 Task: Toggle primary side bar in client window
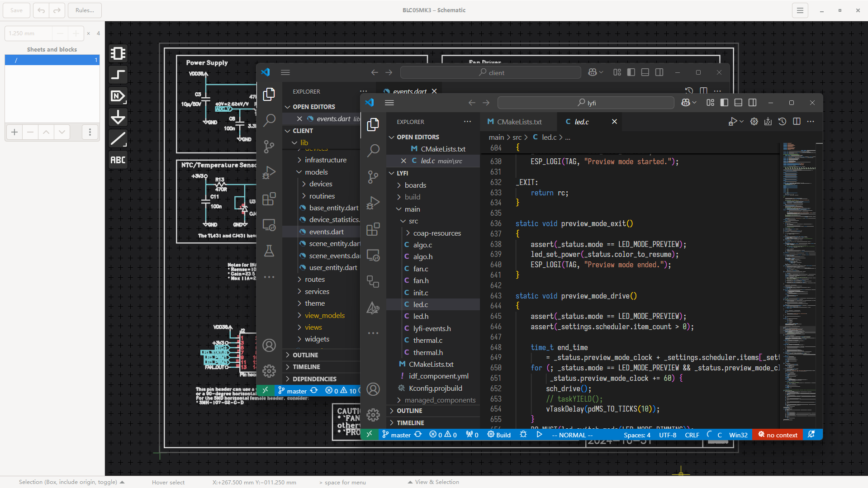[x=631, y=72]
